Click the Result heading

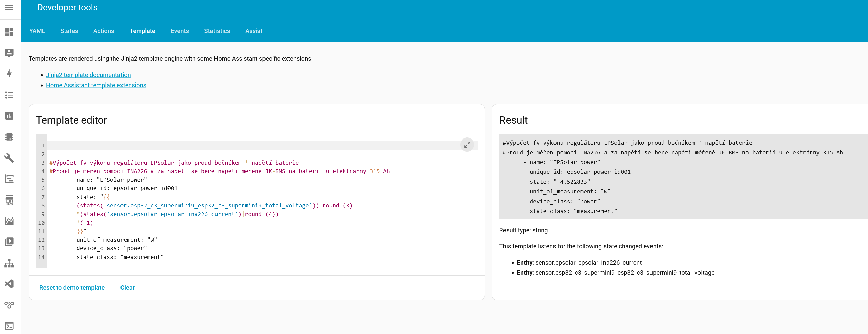click(513, 120)
